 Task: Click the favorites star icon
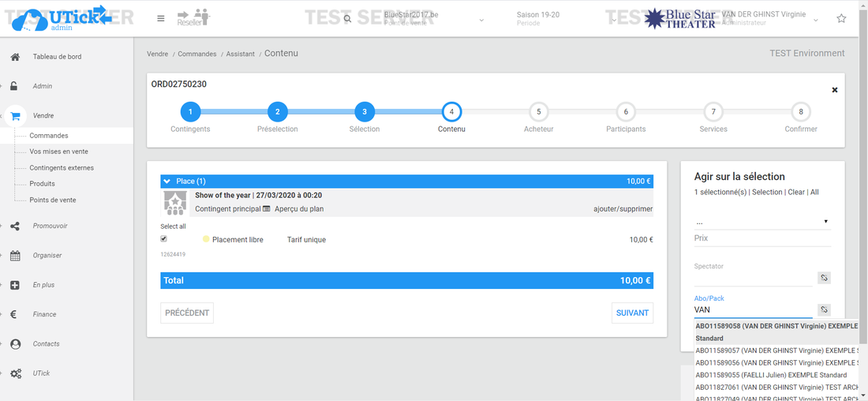tap(841, 19)
